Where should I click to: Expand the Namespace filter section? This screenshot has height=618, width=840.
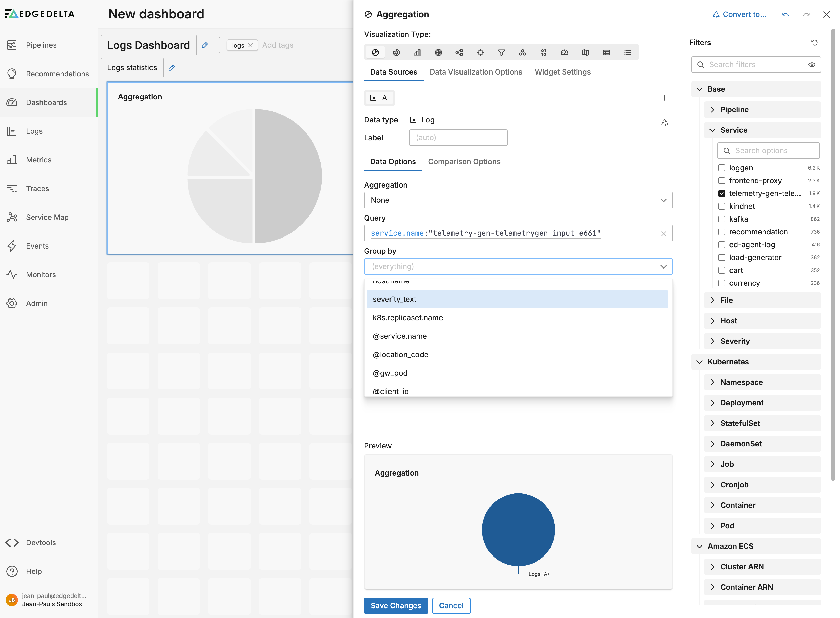(x=762, y=382)
